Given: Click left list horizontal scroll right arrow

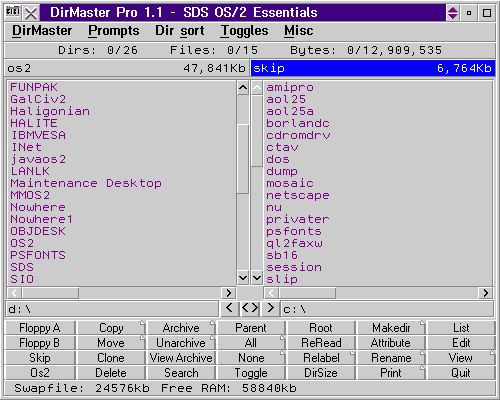Looking at the screenshot, I should coord(229,293).
